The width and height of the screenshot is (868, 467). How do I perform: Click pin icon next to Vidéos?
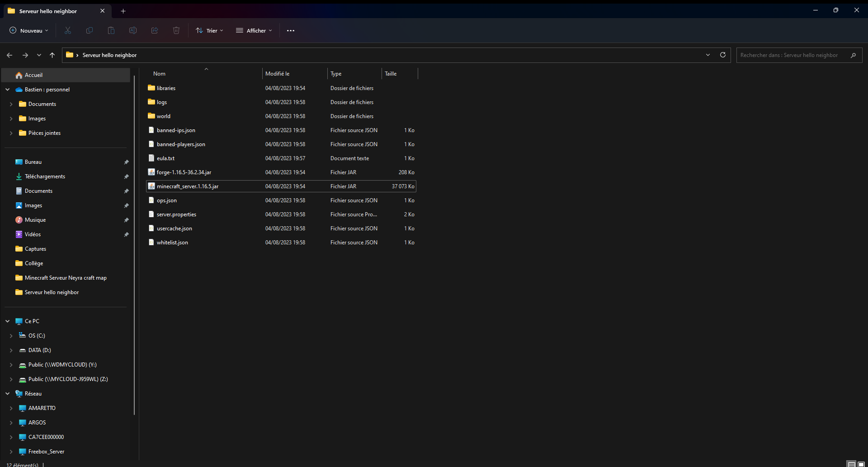pyautogui.click(x=127, y=234)
